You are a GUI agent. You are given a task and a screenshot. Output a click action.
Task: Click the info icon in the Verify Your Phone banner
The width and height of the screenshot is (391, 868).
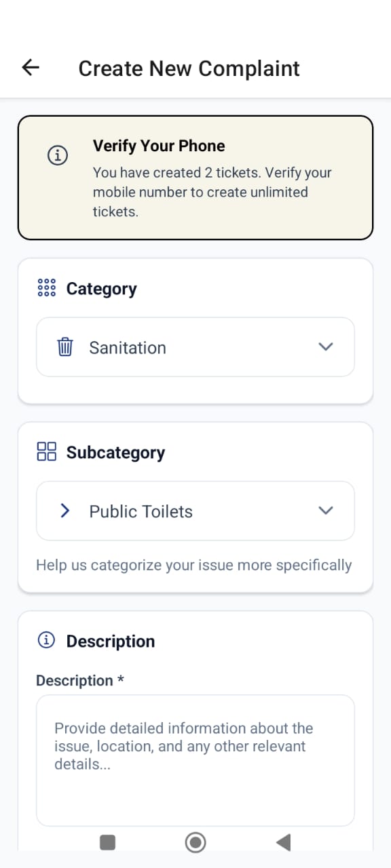point(58,155)
